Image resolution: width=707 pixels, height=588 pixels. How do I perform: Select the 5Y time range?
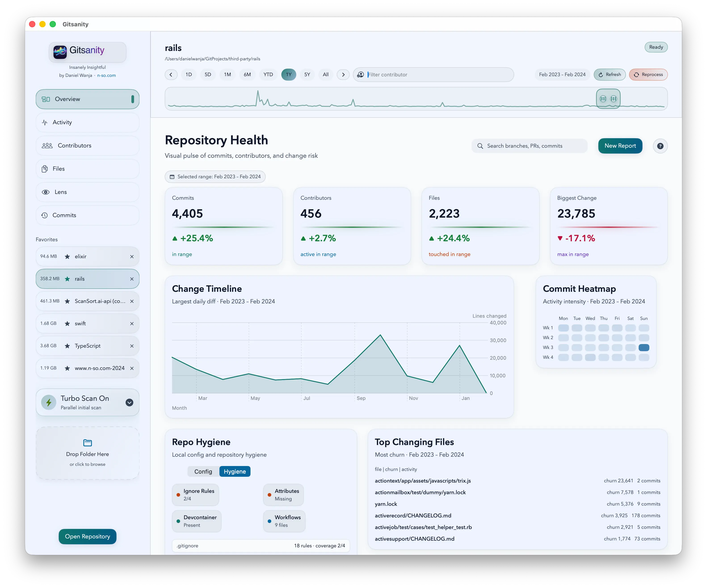tap(307, 75)
